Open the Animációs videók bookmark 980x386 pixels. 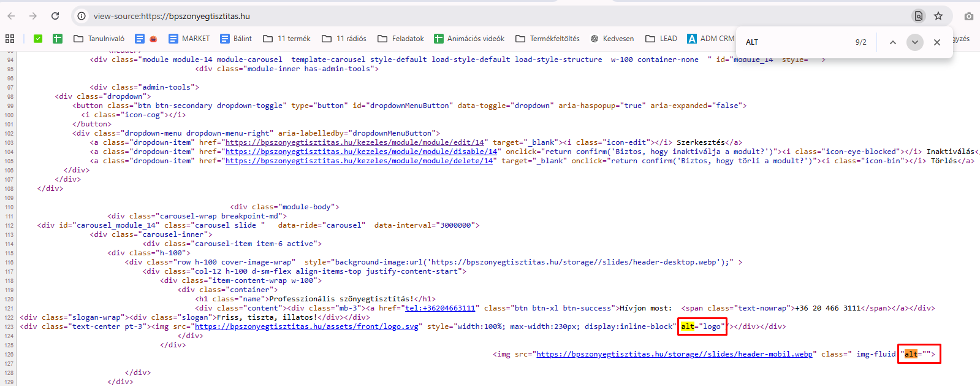tap(469, 39)
